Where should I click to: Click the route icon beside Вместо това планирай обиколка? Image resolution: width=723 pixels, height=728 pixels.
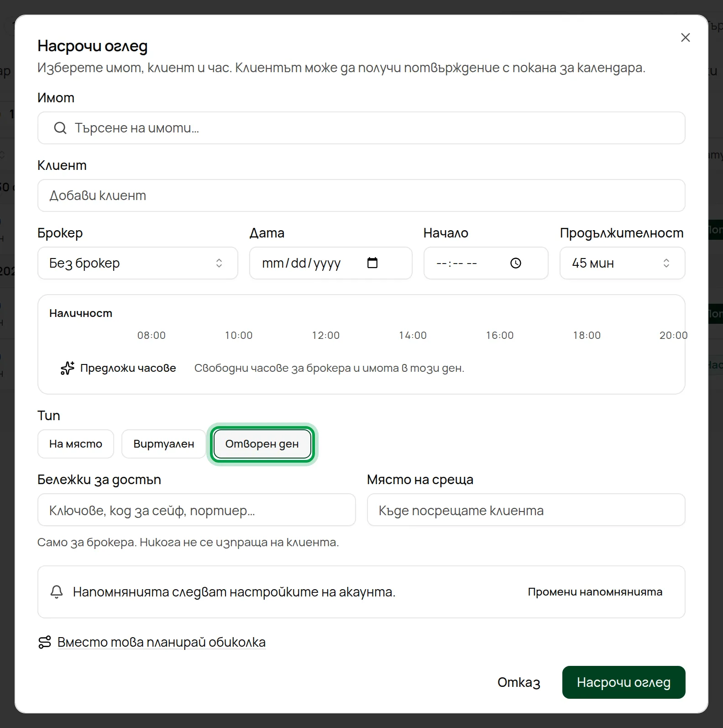pos(45,642)
